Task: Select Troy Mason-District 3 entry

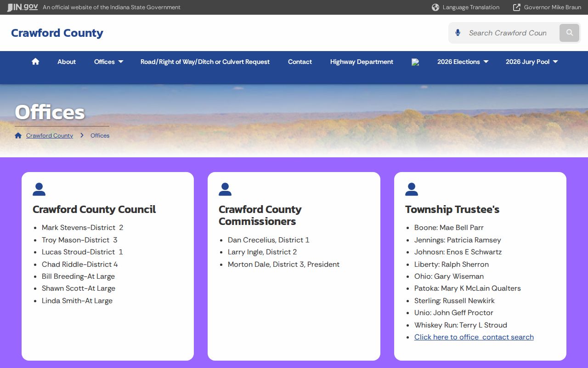Action: point(79,240)
